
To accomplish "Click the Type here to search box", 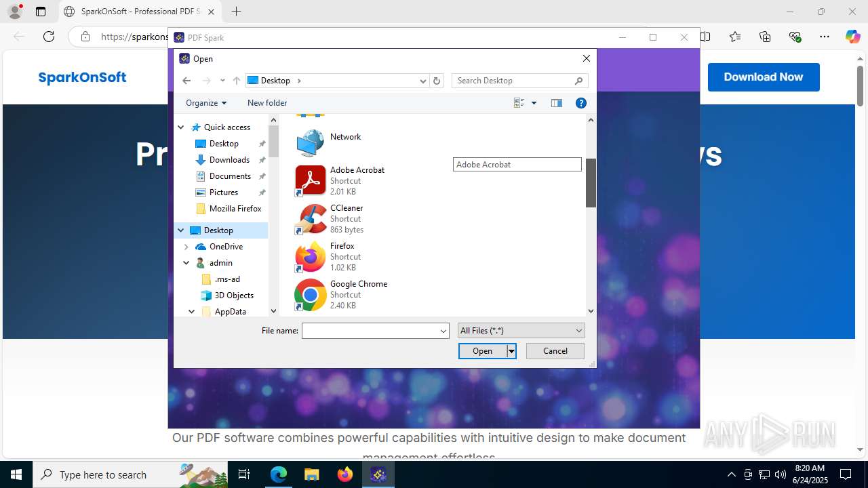I will (132, 474).
